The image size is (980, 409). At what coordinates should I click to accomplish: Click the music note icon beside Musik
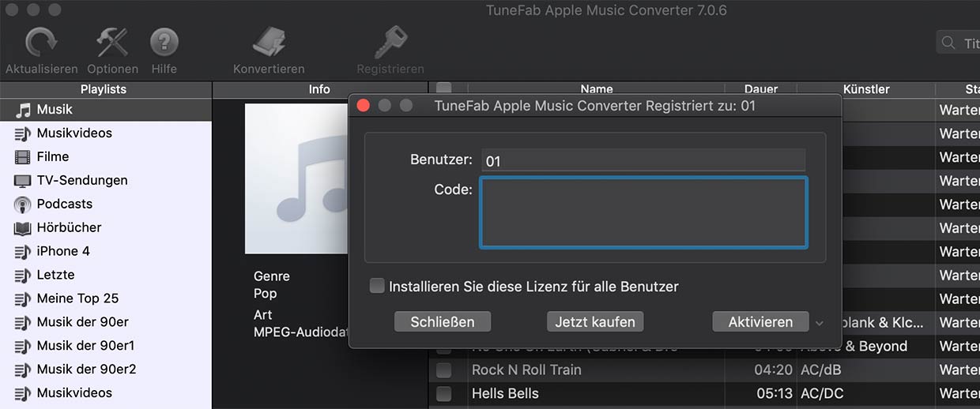[23, 110]
